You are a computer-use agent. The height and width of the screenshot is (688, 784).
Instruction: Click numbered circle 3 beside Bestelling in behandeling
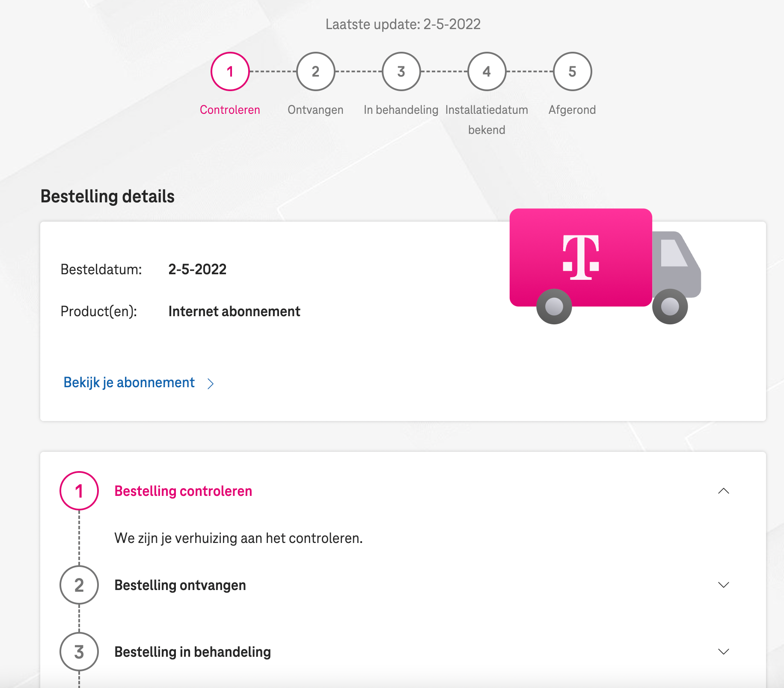[79, 652]
